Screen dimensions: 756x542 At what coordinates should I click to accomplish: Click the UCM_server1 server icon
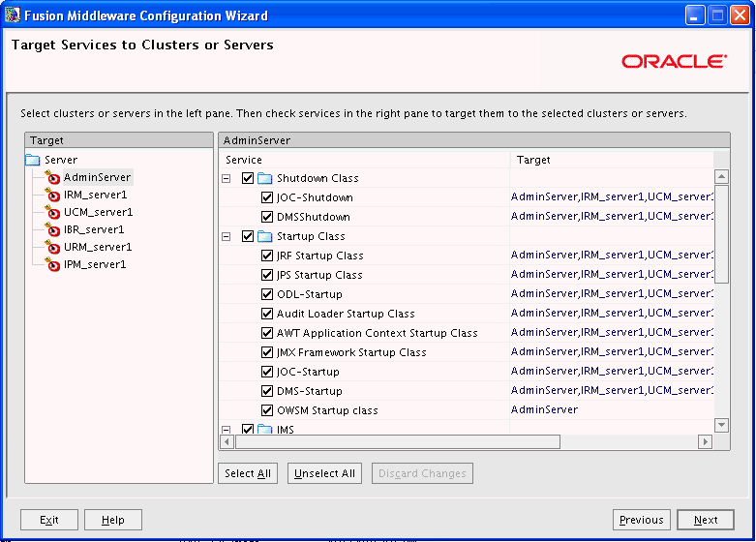tap(53, 212)
